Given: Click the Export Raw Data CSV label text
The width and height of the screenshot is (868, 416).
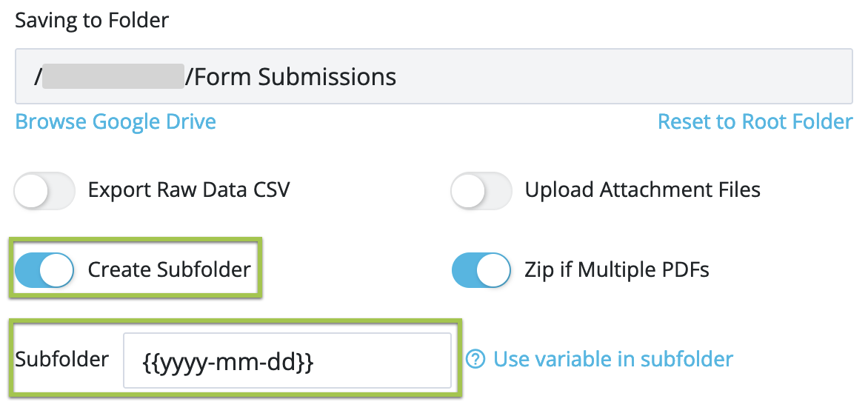Looking at the screenshot, I should 189,191.
